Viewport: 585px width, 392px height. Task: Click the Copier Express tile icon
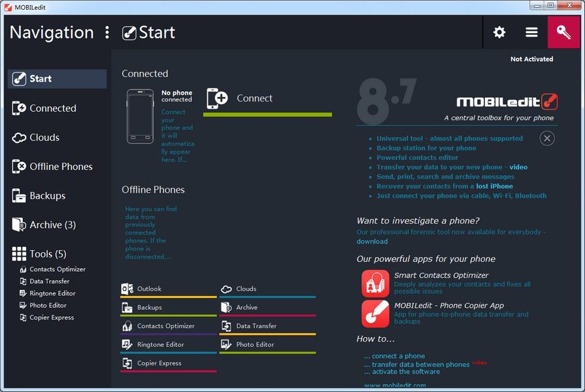[127, 363]
